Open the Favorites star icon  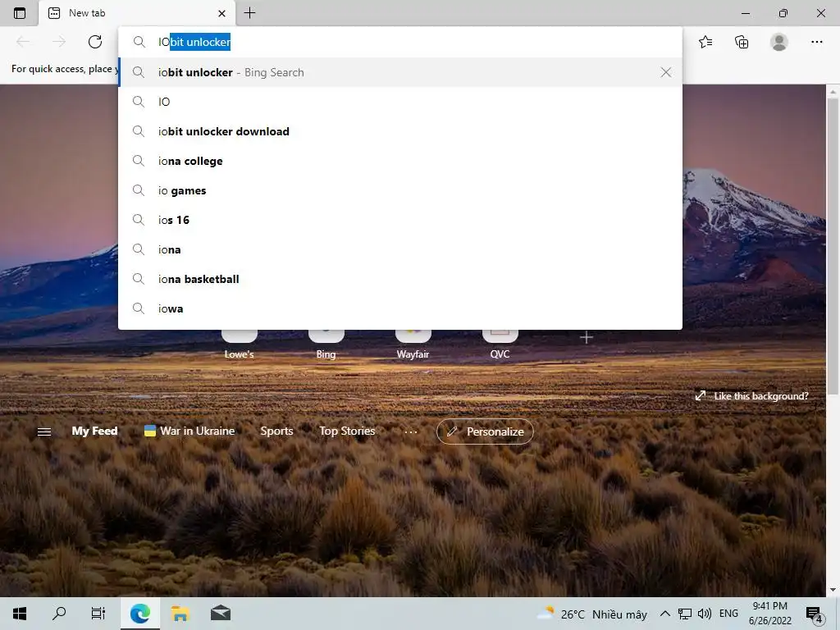pyautogui.click(x=705, y=42)
